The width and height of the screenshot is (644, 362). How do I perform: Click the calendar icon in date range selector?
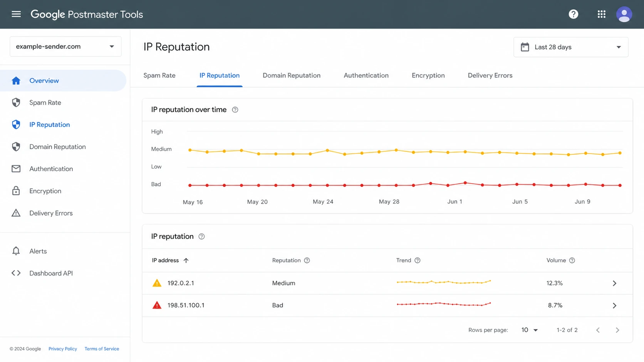[x=525, y=47]
